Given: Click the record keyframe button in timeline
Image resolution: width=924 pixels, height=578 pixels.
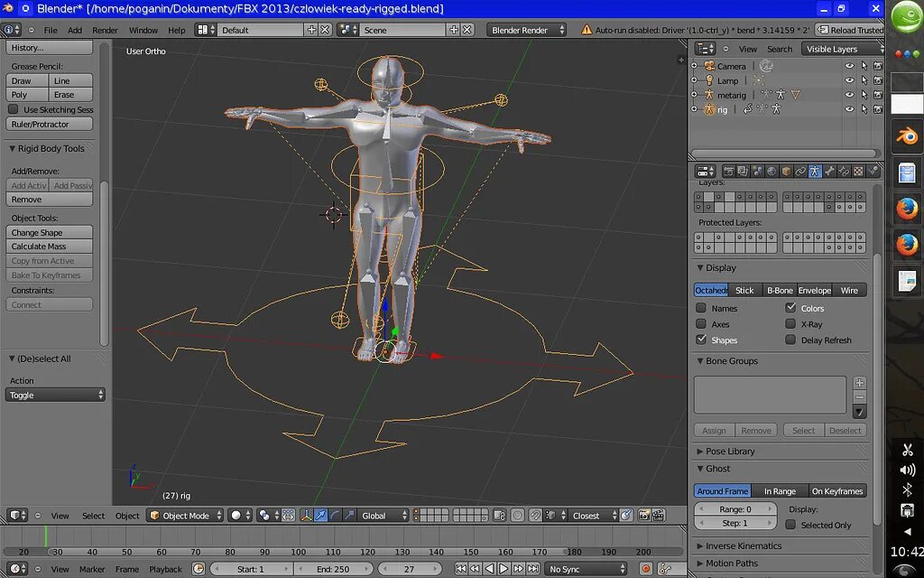Looking at the screenshot, I should (645, 569).
